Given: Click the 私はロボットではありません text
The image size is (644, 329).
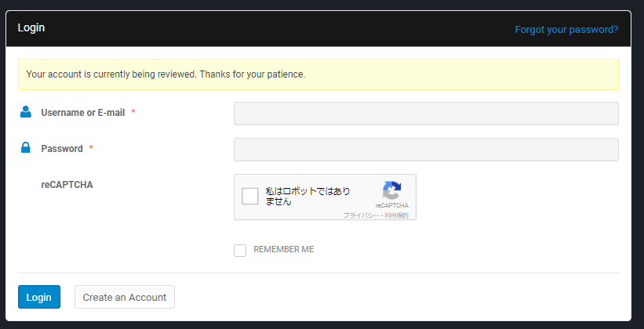Looking at the screenshot, I should [x=307, y=196].
